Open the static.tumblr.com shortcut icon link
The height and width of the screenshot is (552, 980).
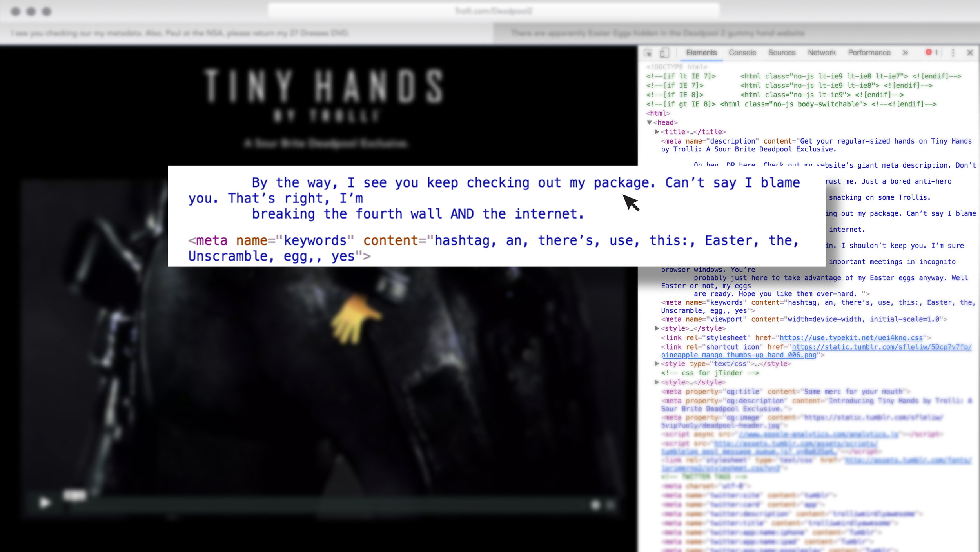click(x=816, y=351)
